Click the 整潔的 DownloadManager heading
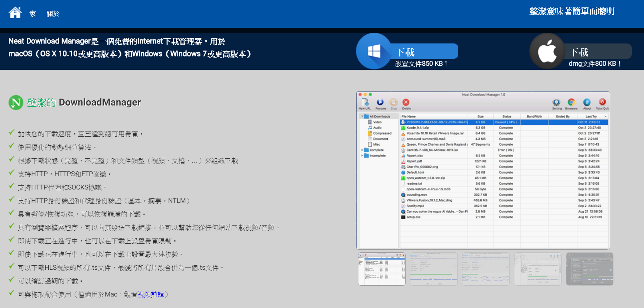This screenshot has height=308, width=644. 84,103
